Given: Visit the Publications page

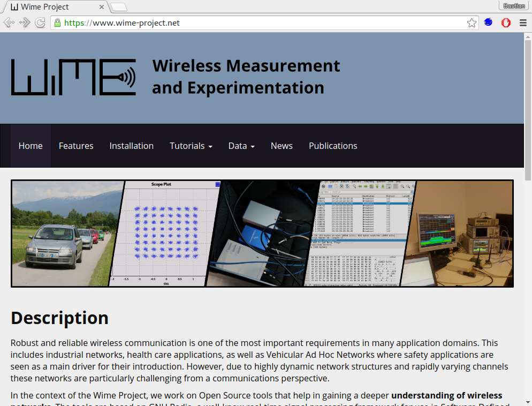Looking at the screenshot, I should pyautogui.click(x=333, y=146).
